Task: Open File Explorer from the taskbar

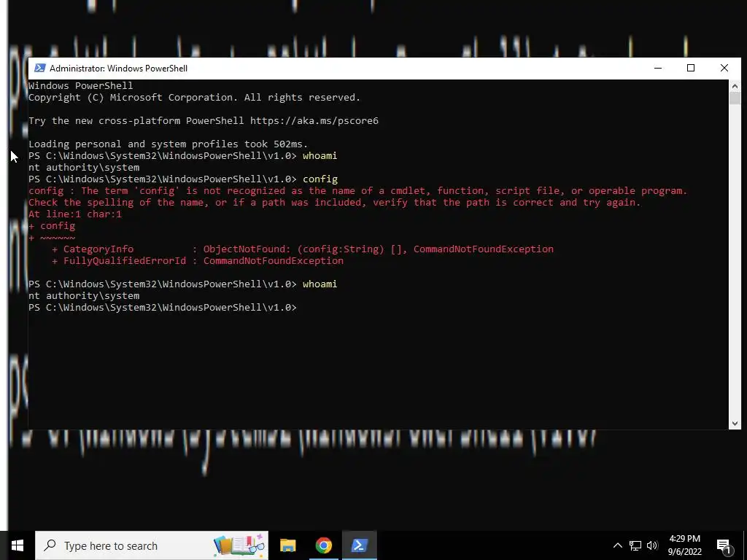Action: pyautogui.click(x=287, y=545)
